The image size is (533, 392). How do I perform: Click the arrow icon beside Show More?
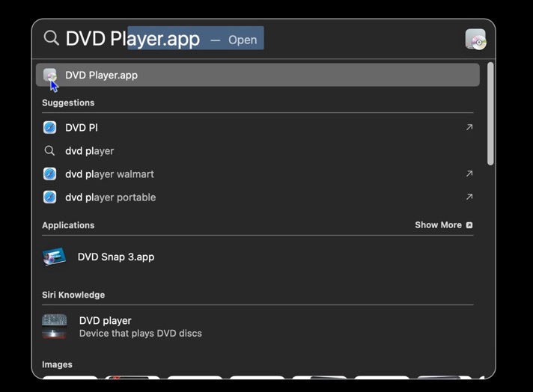[469, 225]
